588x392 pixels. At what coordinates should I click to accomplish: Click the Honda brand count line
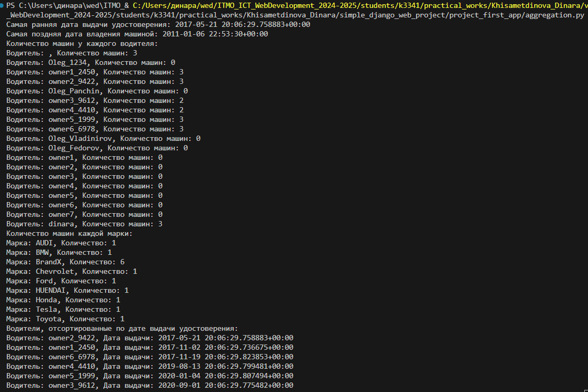63,300
